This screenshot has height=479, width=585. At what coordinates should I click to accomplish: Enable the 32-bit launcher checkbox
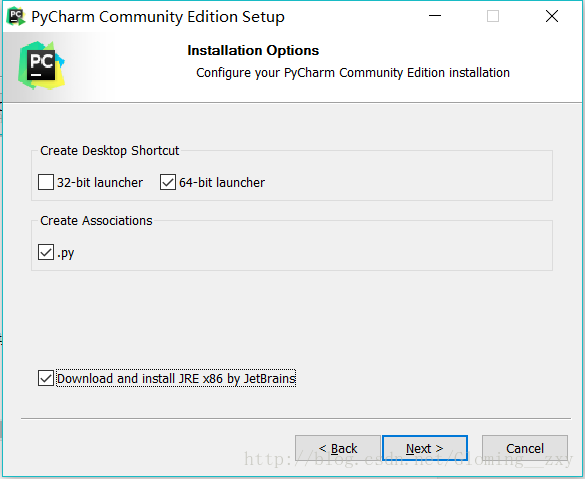click(46, 182)
